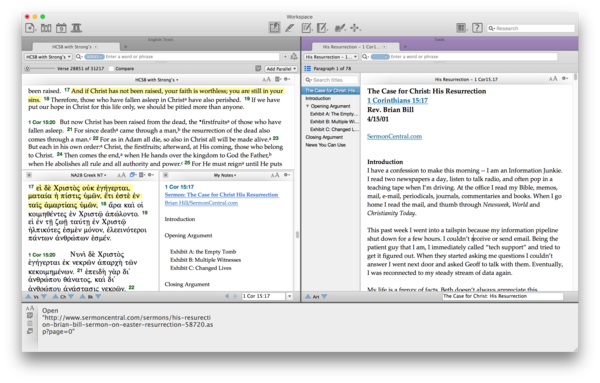Viewport: 600px width, 383px height.
Task: Go to previous chapter with Ch up arrow
Action: click(x=55, y=297)
